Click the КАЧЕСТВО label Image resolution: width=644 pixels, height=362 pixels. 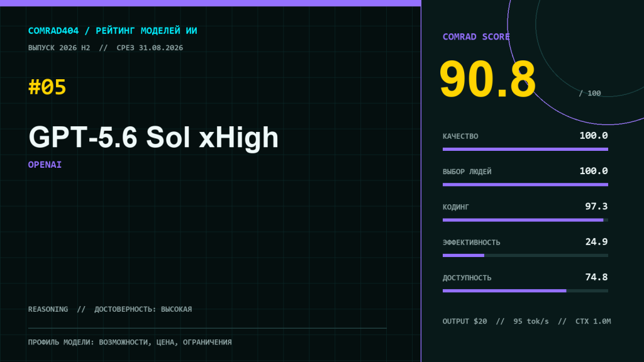tap(460, 136)
